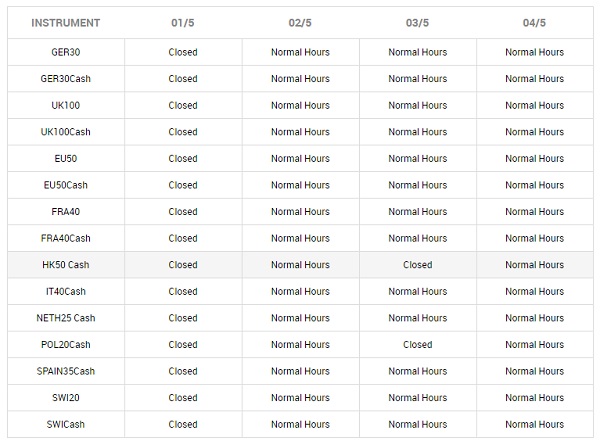This screenshot has width=600, height=441.
Task: Select the IT40Cash instrument name
Action: 66,292
